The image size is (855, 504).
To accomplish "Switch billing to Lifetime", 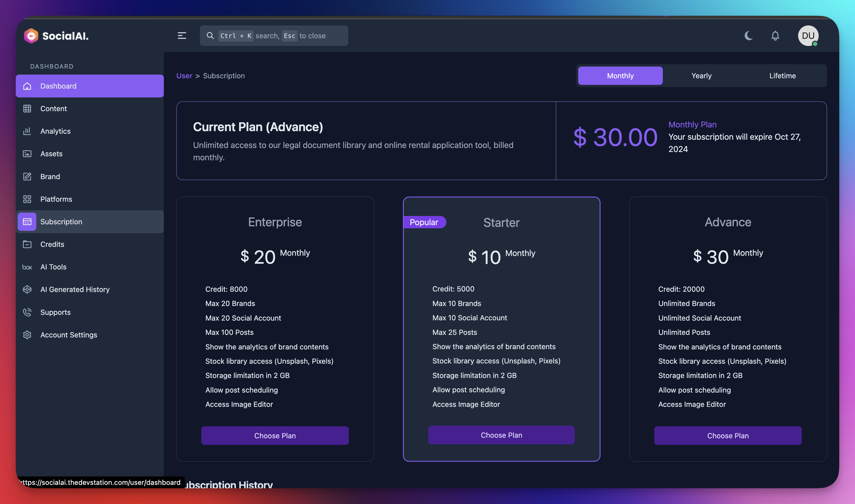I will (x=782, y=75).
